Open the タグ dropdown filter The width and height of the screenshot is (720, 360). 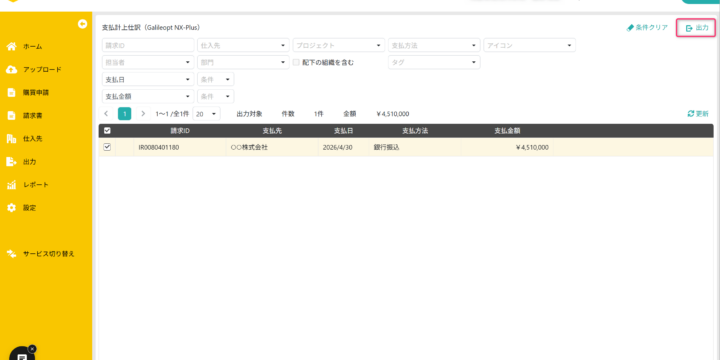click(x=434, y=62)
